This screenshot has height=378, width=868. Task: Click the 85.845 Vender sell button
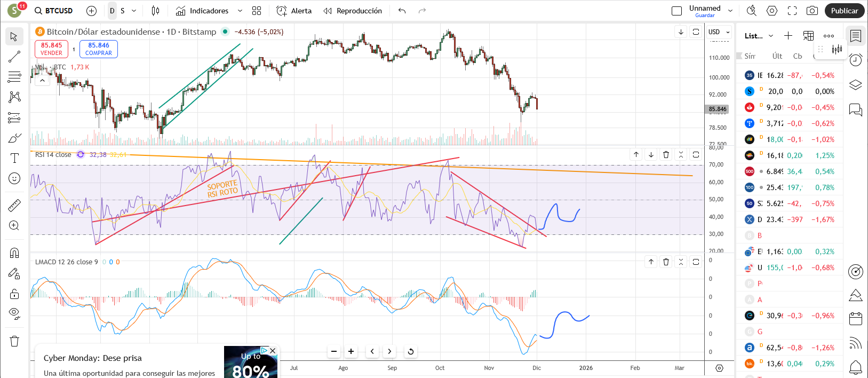tap(51, 49)
